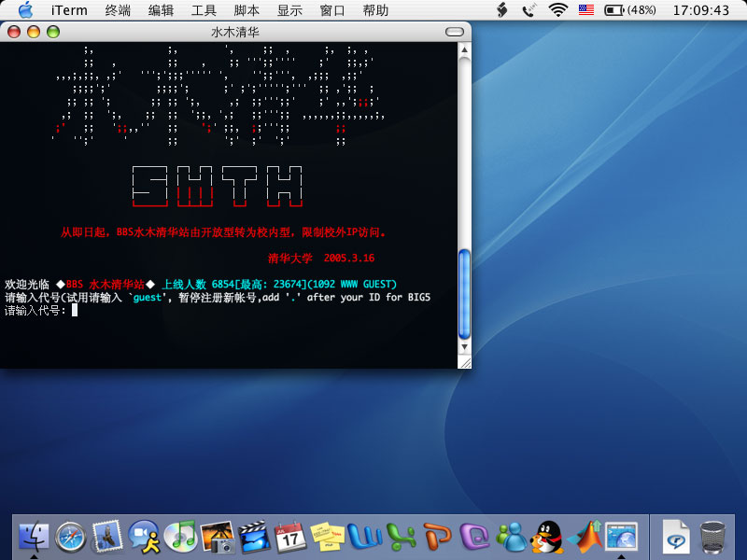Click the scroll up arrow in terminal window
This screenshot has width=747, height=560.
[x=464, y=49]
